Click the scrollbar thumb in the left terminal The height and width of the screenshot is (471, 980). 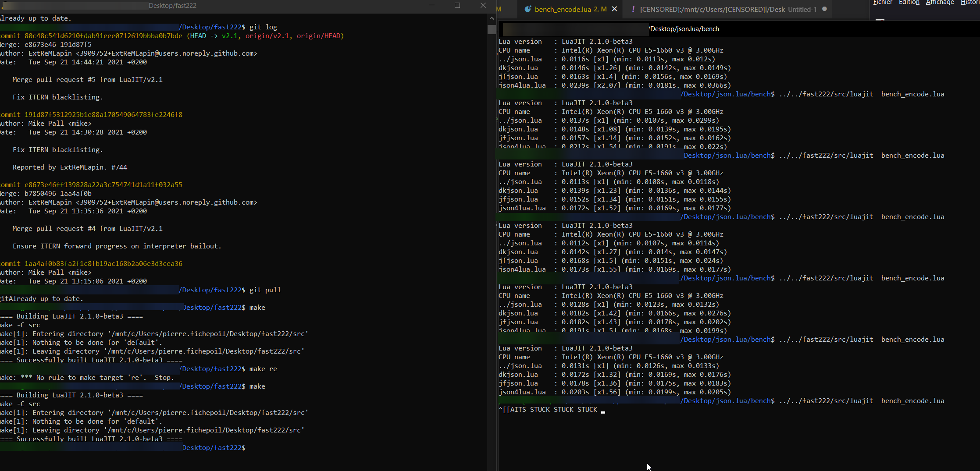pos(492,30)
